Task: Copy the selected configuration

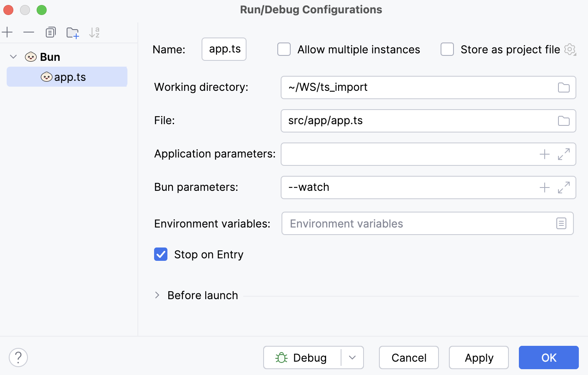Action: tap(50, 32)
